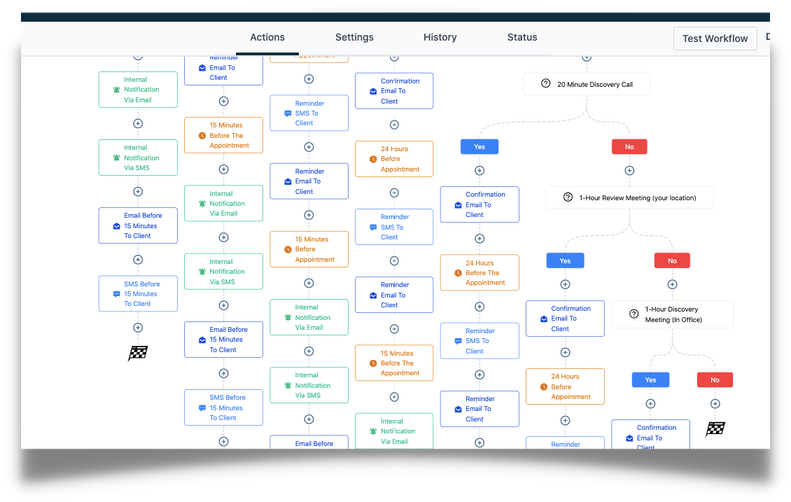Image resolution: width=791 pixels, height=502 pixels.
Task: Click the finish flag below the last No branch
Action: [715, 430]
